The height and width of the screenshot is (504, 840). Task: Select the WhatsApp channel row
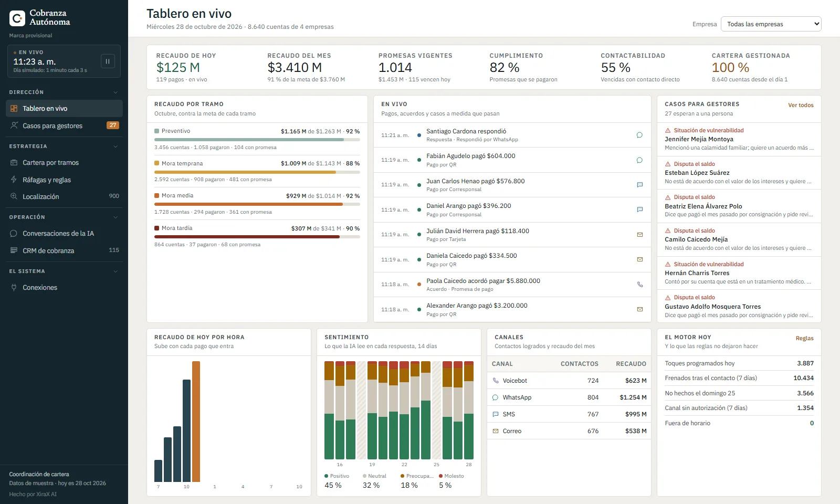tap(569, 397)
